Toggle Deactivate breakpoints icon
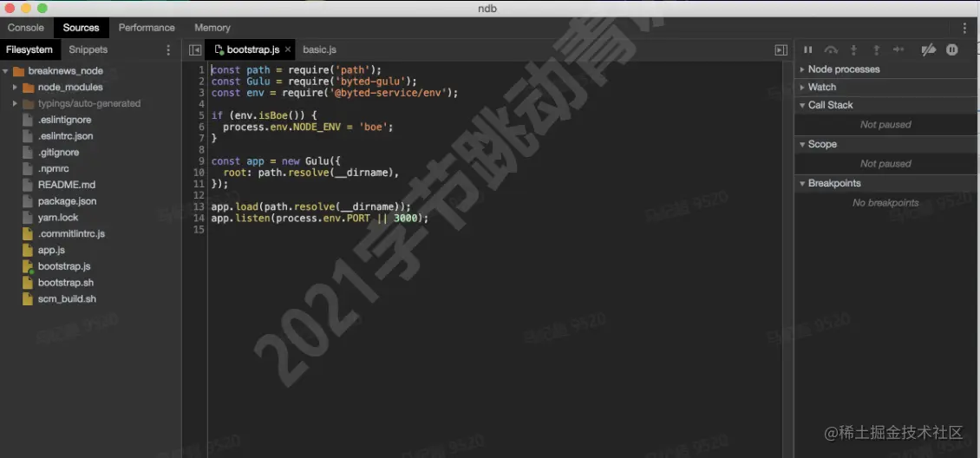The width and height of the screenshot is (980, 458). 929,49
